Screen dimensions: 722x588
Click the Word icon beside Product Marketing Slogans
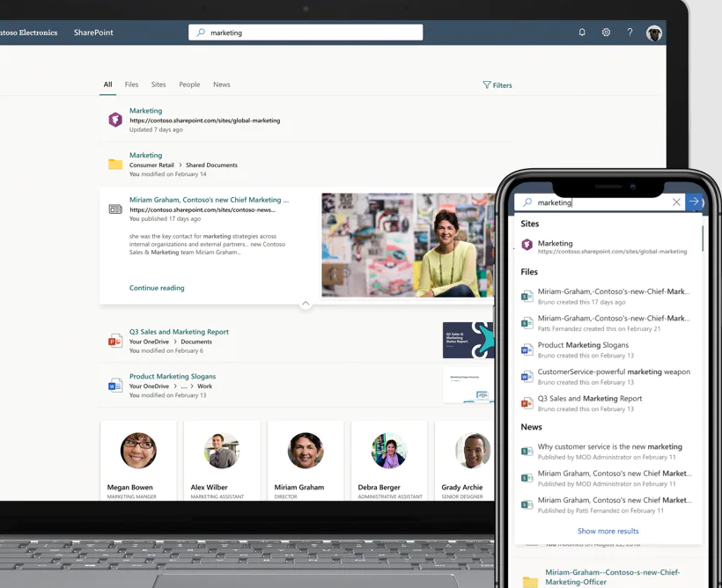coord(115,385)
